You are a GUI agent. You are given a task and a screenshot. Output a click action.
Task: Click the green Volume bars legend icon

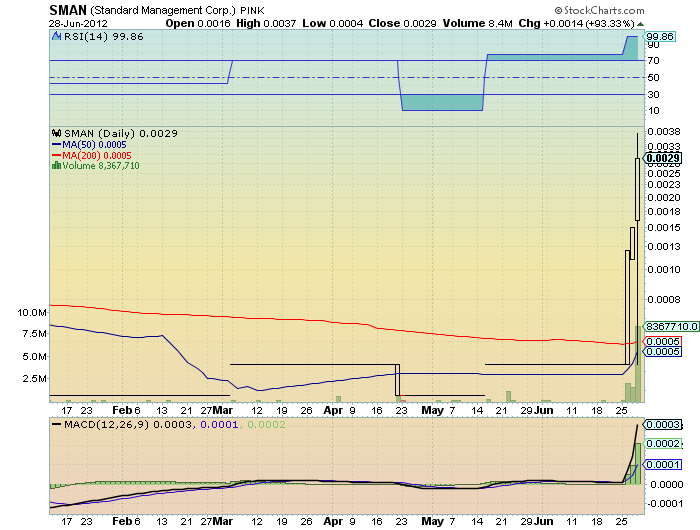click(56, 166)
